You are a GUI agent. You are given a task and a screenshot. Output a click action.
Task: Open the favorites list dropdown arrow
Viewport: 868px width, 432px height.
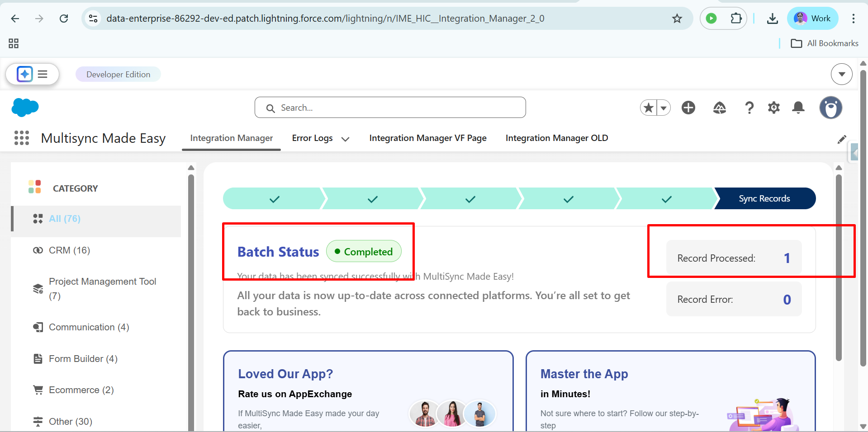tap(664, 108)
